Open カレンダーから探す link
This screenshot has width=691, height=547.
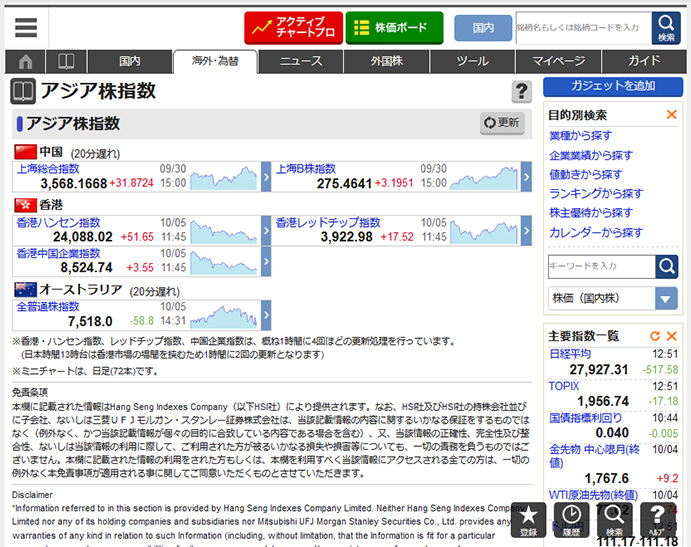pyautogui.click(x=596, y=232)
